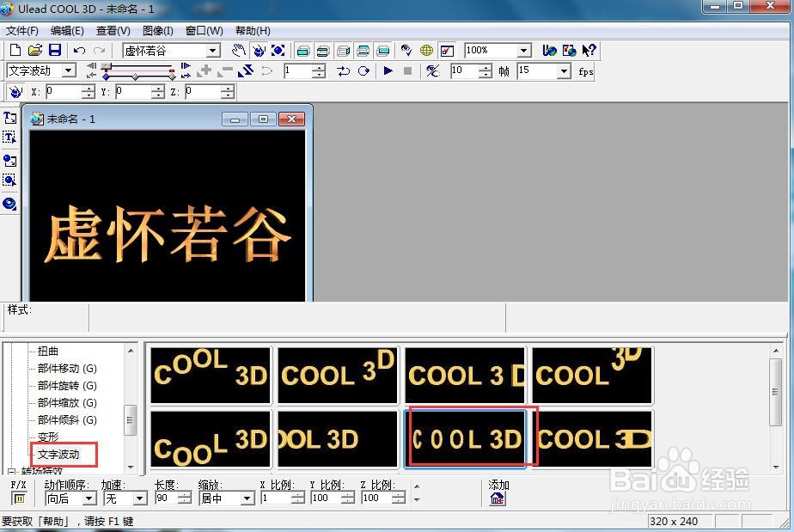
Task: Select the Insert Graphics tool in side toolbar
Action: [9, 161]
